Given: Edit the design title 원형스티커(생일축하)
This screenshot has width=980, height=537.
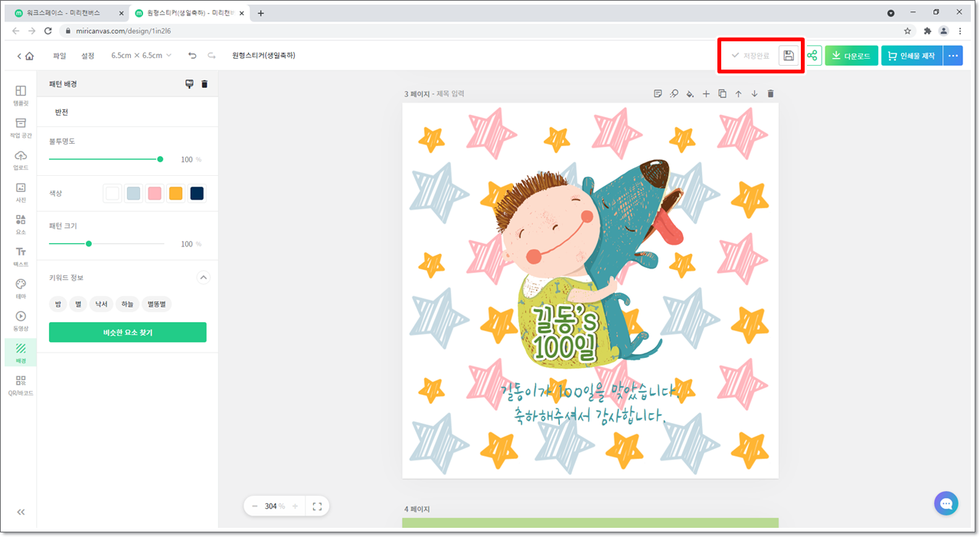Looking at the screenshot, I should [x=264, y=56].
